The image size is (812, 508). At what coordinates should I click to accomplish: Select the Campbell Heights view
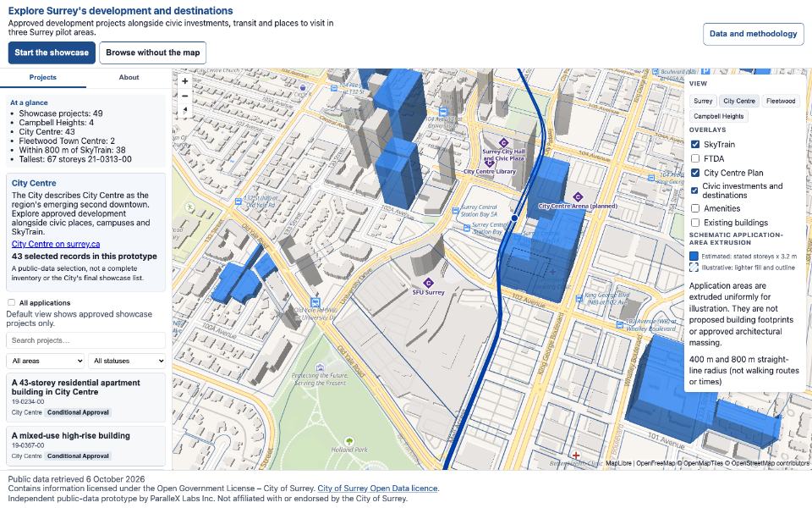click(718, 116)
